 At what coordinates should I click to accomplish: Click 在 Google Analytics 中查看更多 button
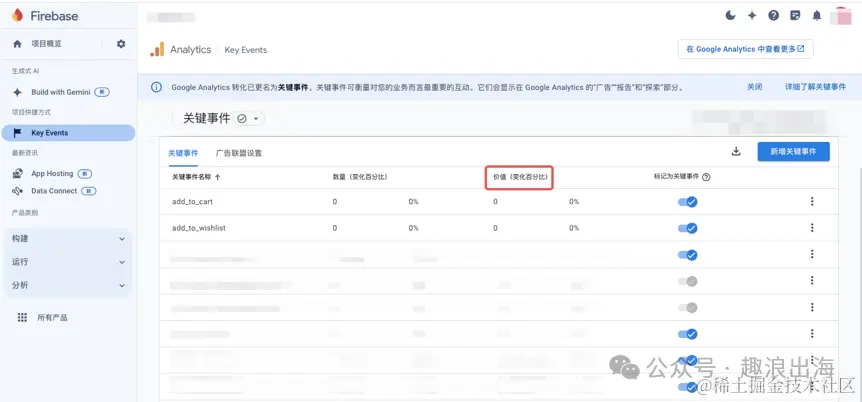(745, 49)
